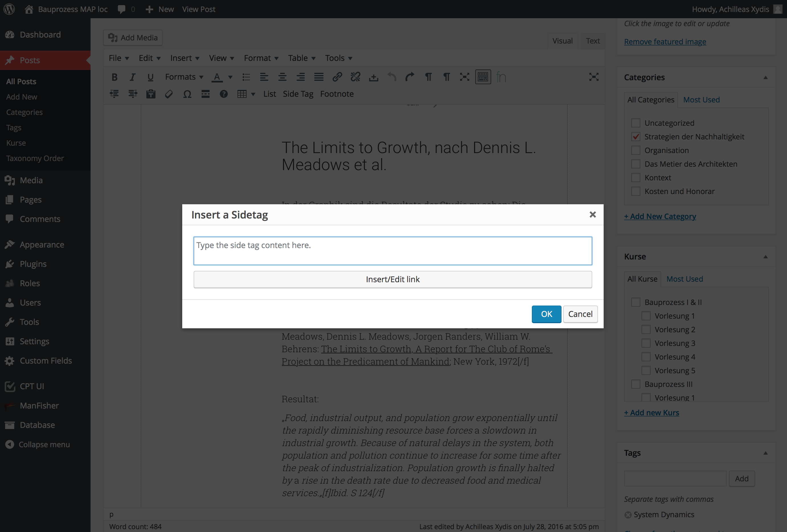Click the WordPress logo in admin bar
Image resolution: width=787 pixels, height=532 pixels.
[x=9, y=9]
